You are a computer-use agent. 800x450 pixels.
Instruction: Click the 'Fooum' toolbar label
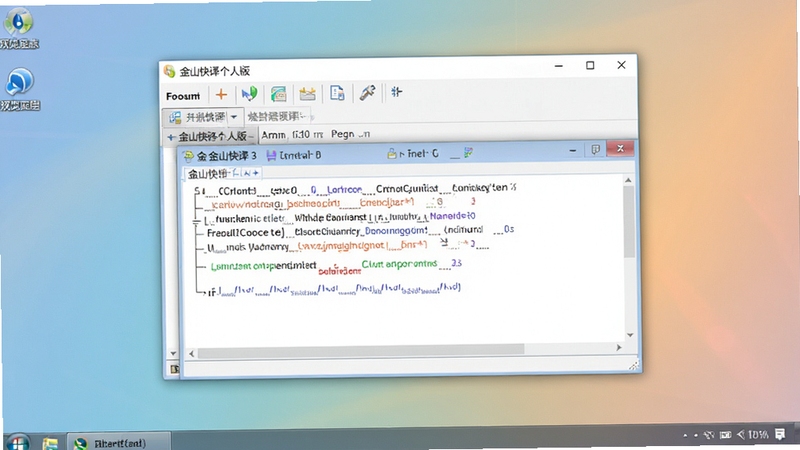point(183,96)
